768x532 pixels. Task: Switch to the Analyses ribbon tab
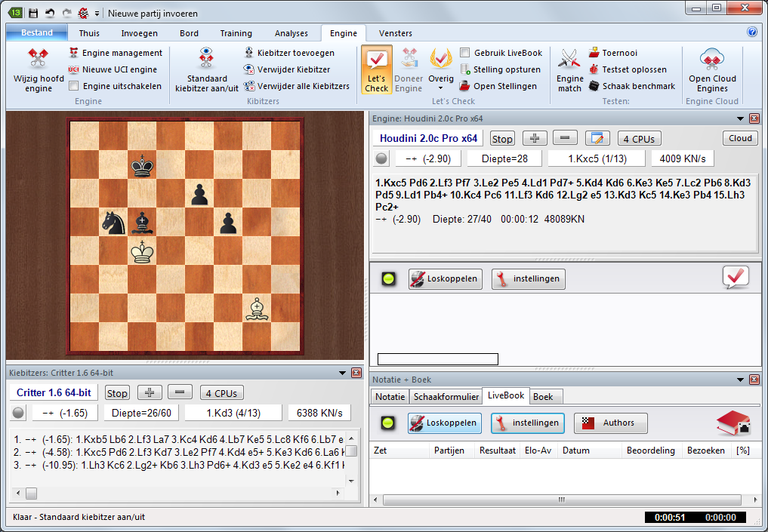click(x=291, y=33)
